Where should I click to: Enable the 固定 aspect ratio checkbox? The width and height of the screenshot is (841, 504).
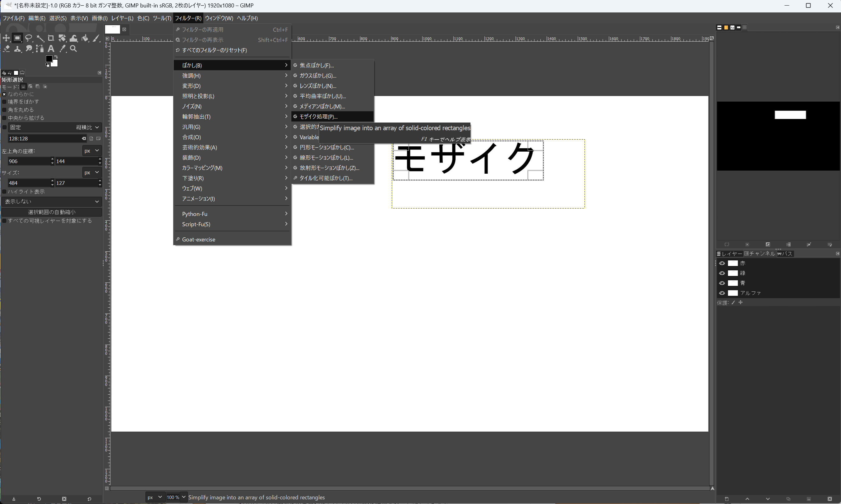(x=4, y=127)
